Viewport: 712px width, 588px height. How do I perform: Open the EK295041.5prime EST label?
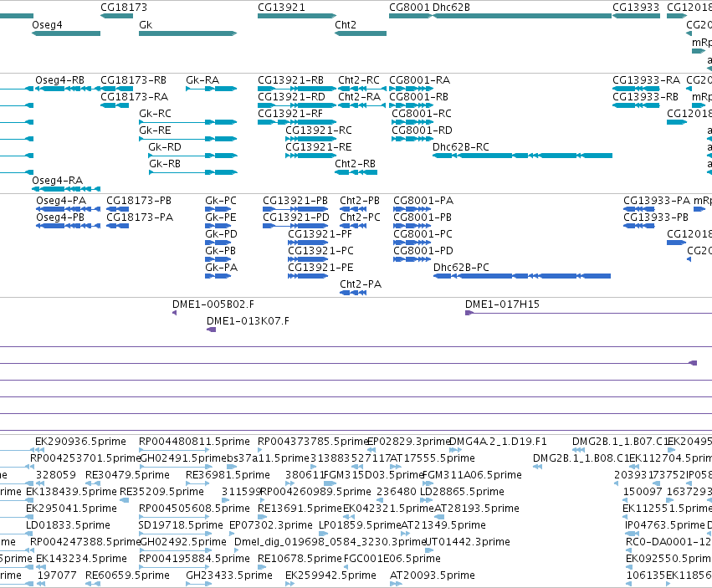tap(72, 508)
